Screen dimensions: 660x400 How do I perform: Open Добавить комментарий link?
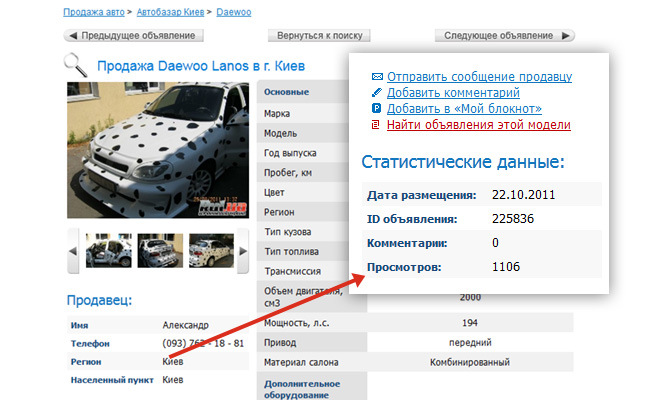pyautogui.click(x=453, y=93)
